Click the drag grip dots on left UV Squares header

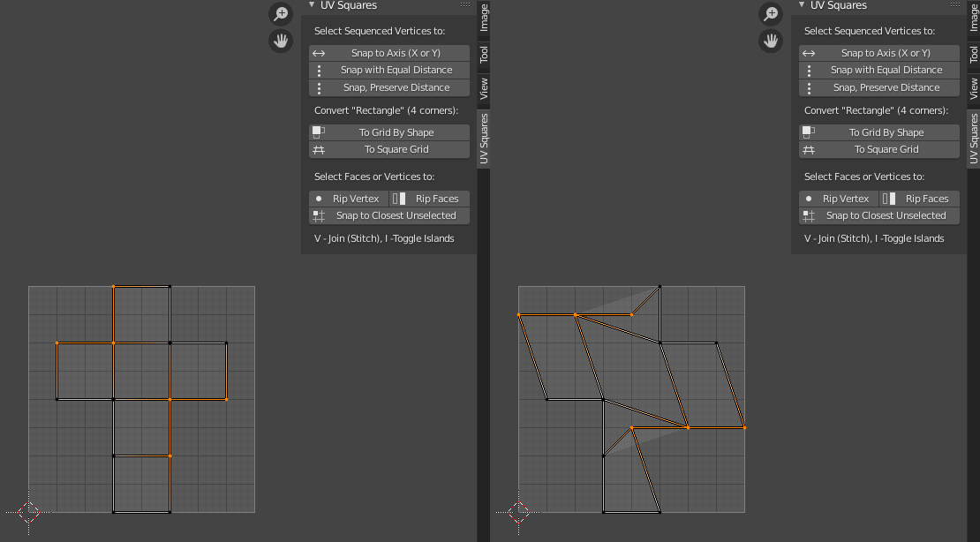465,5
